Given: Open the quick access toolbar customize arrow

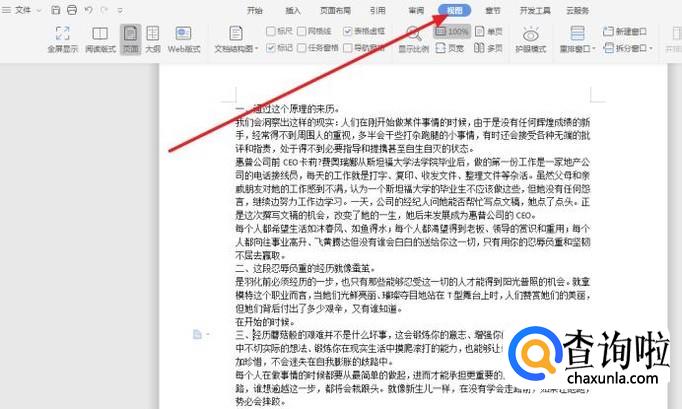Looking at the screenshot, I should click(x=120, y=10).
